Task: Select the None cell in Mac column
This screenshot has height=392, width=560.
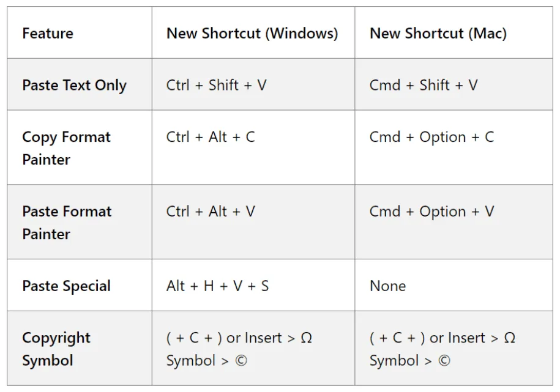Action: tap(387, 286)
